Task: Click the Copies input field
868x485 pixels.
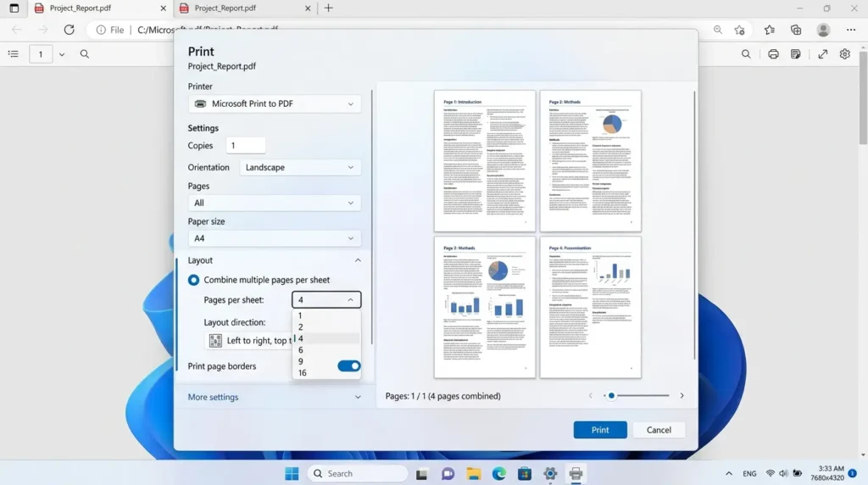Action: pos(246,145)
